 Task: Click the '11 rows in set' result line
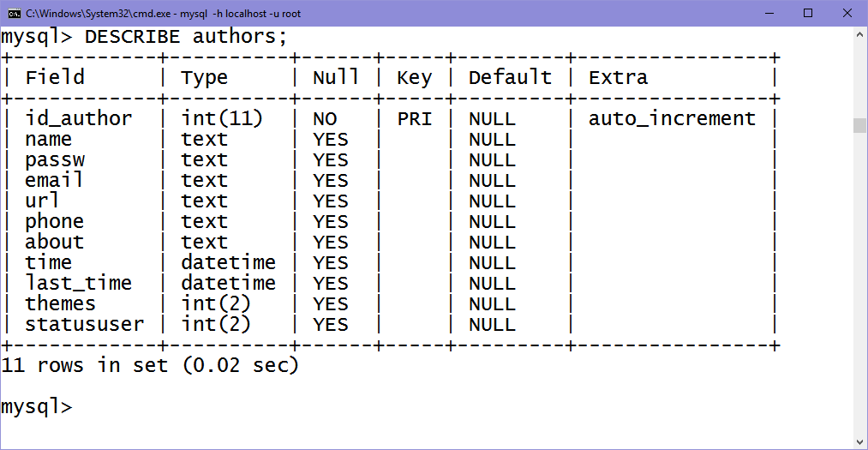click(149, 365)
